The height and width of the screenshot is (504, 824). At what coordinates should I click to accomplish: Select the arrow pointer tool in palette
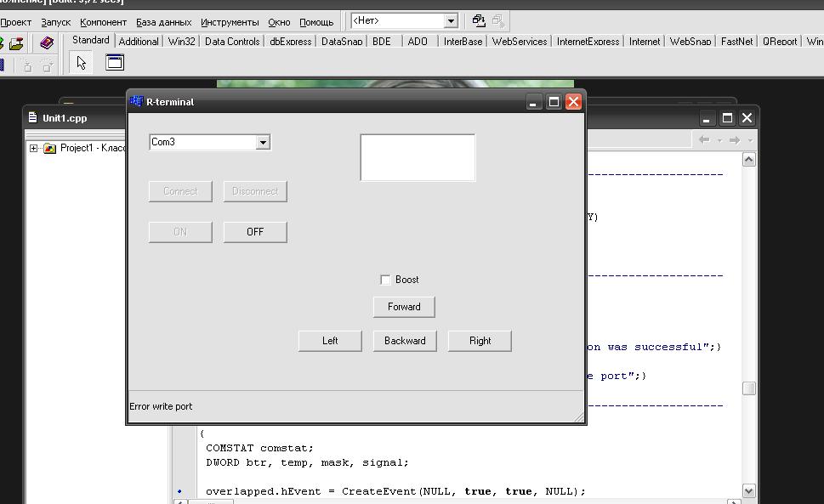point(82,62)
